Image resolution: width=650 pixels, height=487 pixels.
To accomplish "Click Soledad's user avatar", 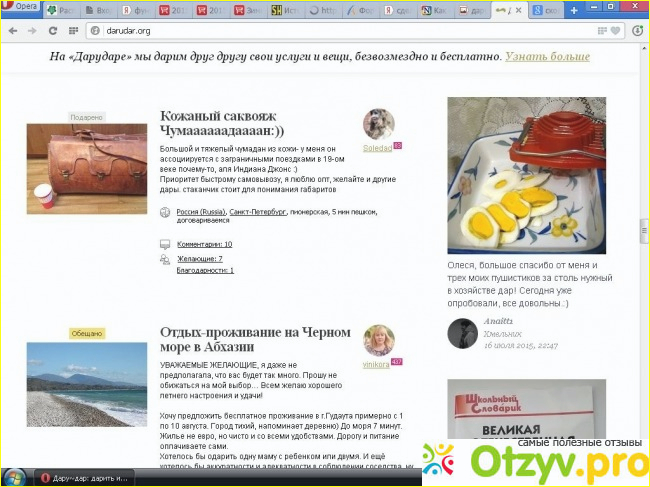I will point(378,125).
